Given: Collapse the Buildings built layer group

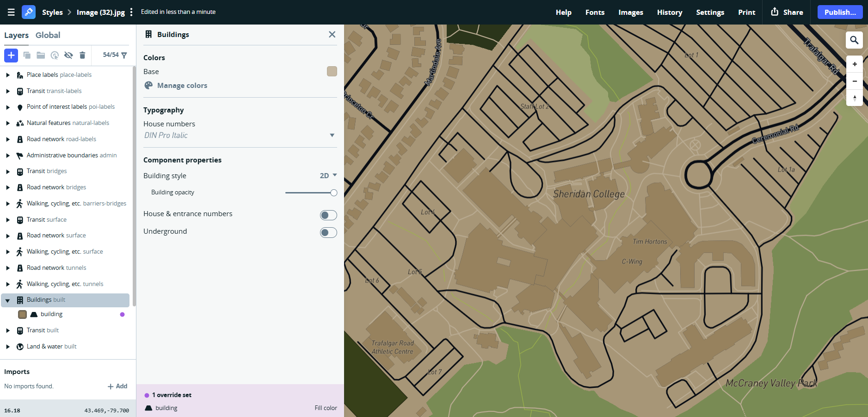Looking at the screenshot, I should (8, 300).
